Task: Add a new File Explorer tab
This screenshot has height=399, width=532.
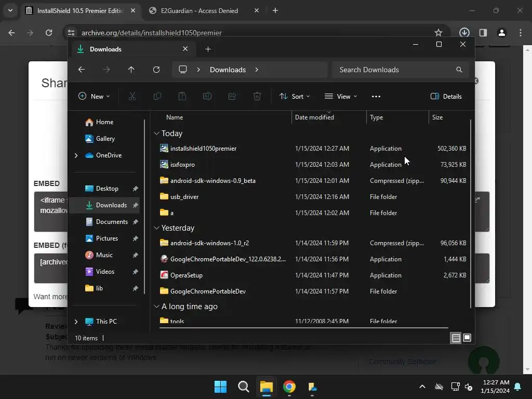Action: (208, 49)
